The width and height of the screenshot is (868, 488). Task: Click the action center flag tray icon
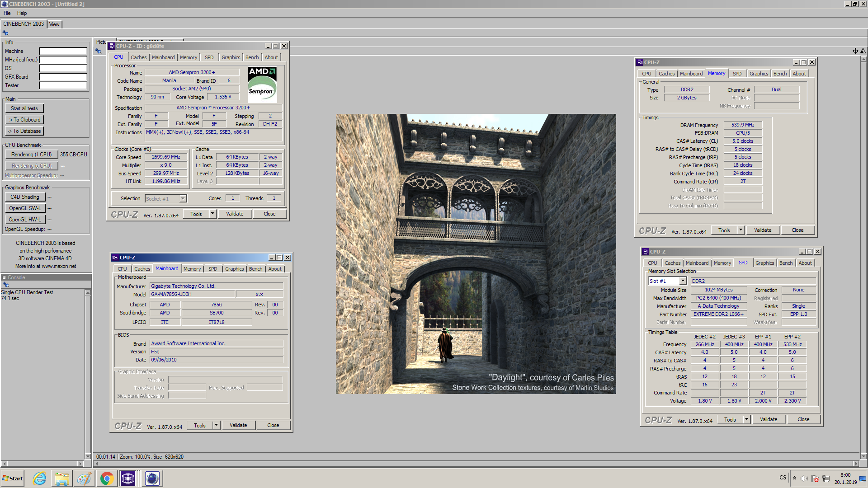(x=815, y=479)
